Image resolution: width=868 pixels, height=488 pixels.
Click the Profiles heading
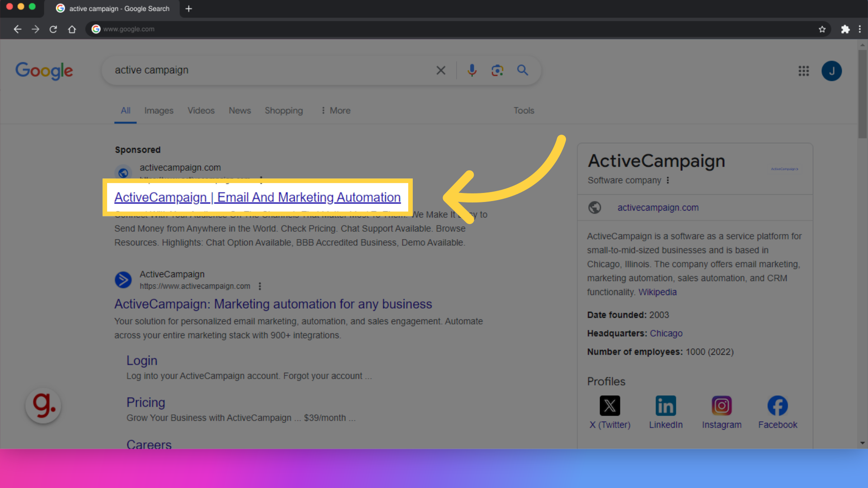pyautogui.click(x=606, y=381)
